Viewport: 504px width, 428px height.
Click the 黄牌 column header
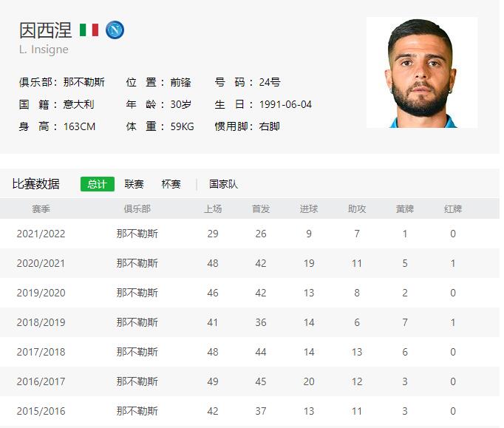click(x=405, y=209)
